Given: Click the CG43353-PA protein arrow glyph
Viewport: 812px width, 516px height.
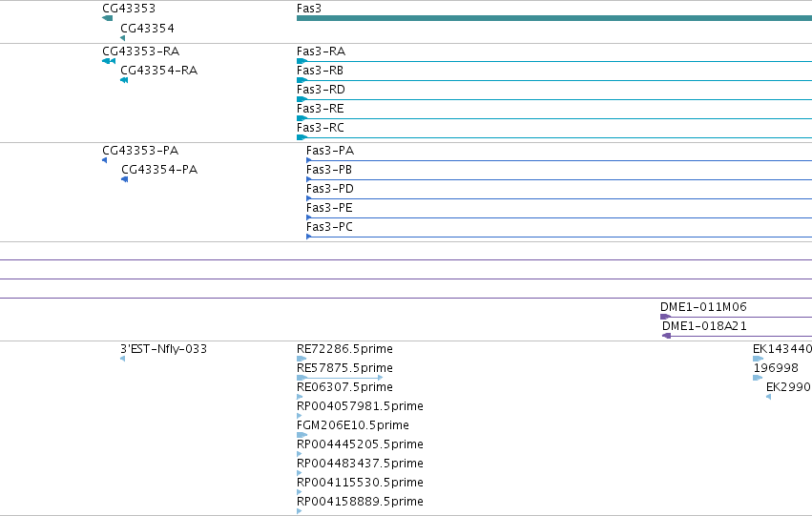Looking at the screenshot, I should tap(105, 160).
